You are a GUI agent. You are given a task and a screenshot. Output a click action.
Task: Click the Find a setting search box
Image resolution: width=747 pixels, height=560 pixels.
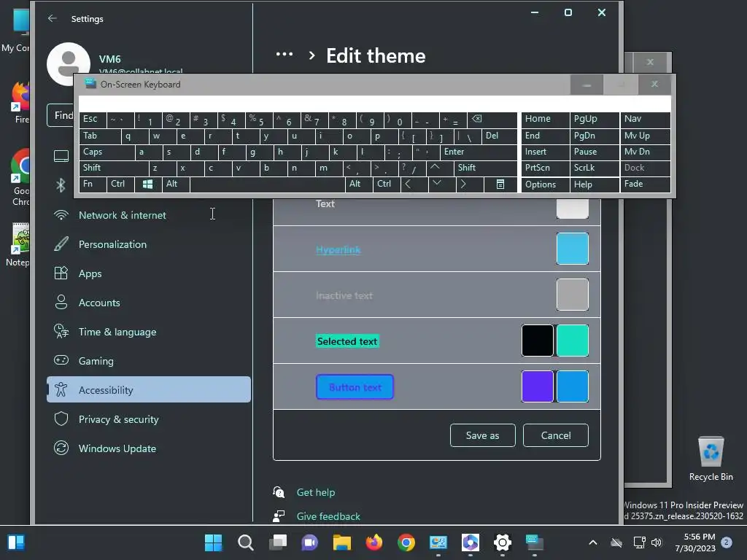pyautogui.click(x=61, y=115)
